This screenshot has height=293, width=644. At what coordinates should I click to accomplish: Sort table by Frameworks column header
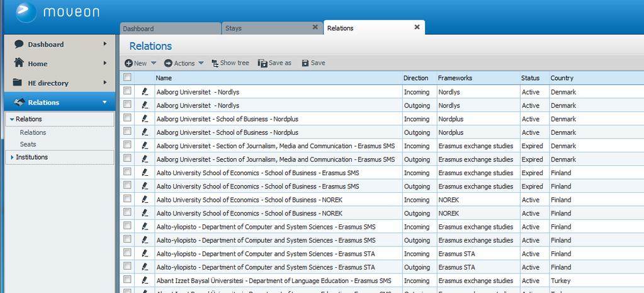(478, 78)
